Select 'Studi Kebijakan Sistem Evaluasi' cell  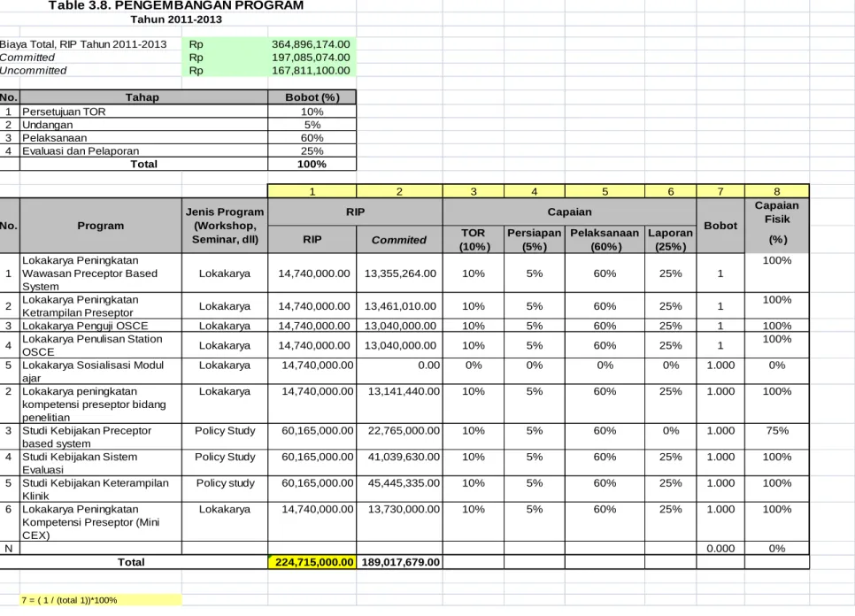(x=101, y=463)
